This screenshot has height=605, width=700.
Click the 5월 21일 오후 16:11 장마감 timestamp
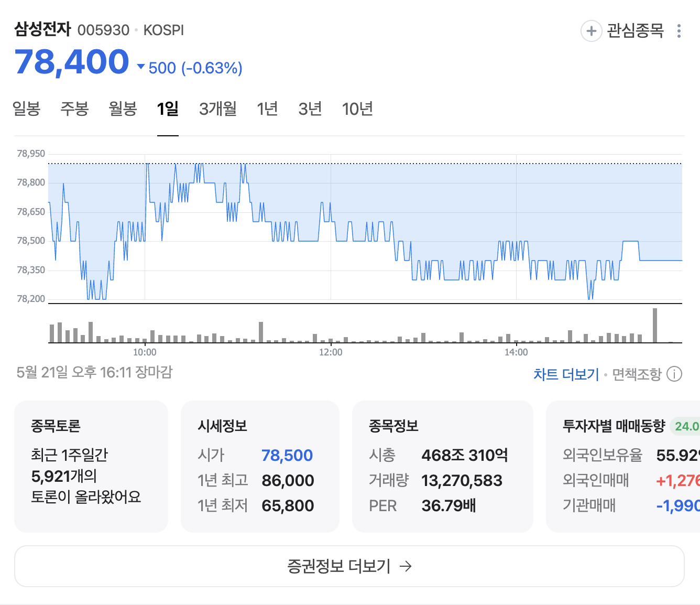click(x=94, y=372)
